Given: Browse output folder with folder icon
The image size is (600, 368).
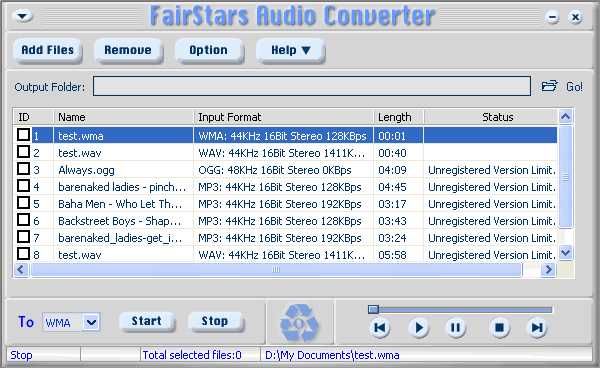Looking at the screenshot, I should click(549, 86).
